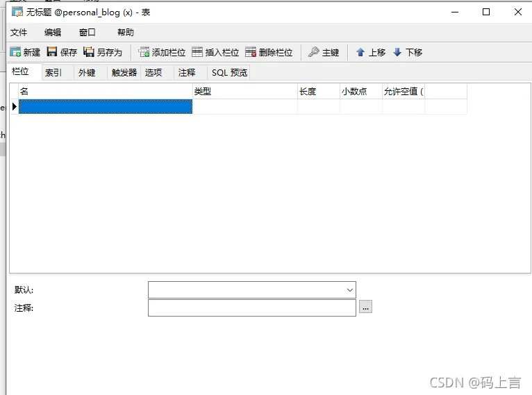This screenshot has width=532, height=395.
Task: Move the field up with 上移
Action: coord(370,52)
